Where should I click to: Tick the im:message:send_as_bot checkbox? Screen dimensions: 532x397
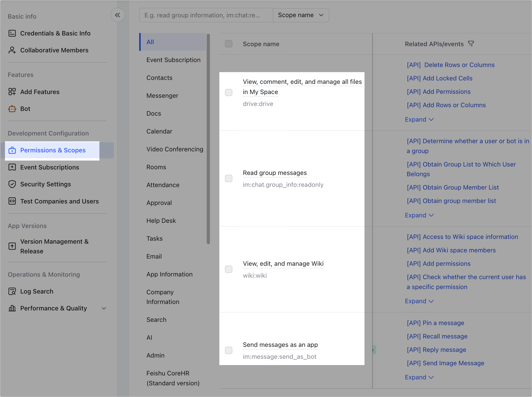(x=229, y=350)
